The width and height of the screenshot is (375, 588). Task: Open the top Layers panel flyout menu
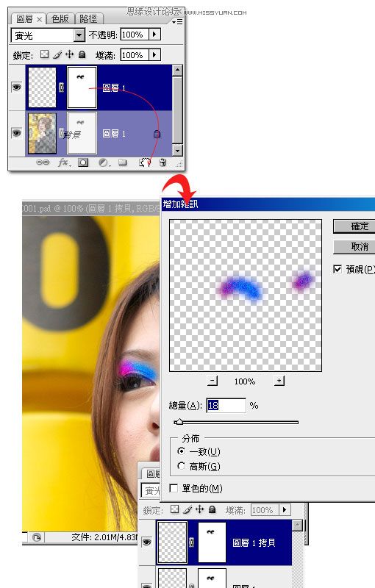[177, 22]
